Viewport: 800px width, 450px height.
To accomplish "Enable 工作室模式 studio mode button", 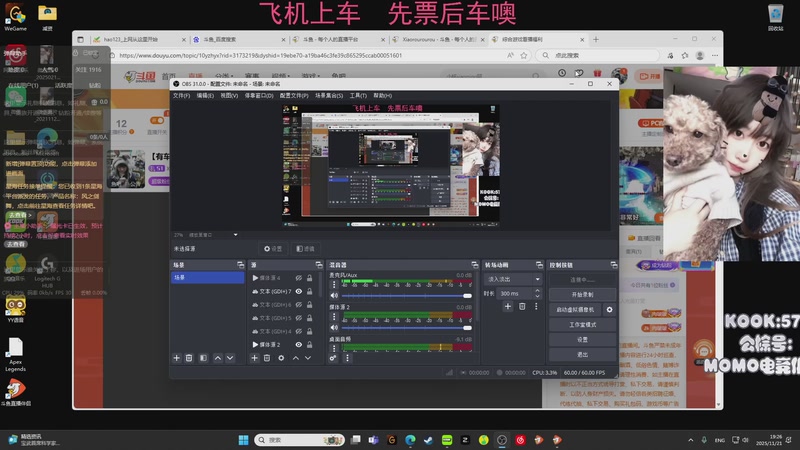I will pyautogui.click(x=582, y=324).
